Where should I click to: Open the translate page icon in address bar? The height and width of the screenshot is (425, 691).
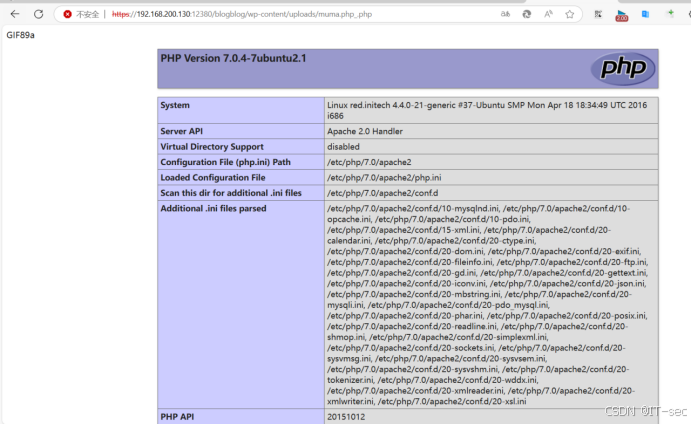point(505,14)
